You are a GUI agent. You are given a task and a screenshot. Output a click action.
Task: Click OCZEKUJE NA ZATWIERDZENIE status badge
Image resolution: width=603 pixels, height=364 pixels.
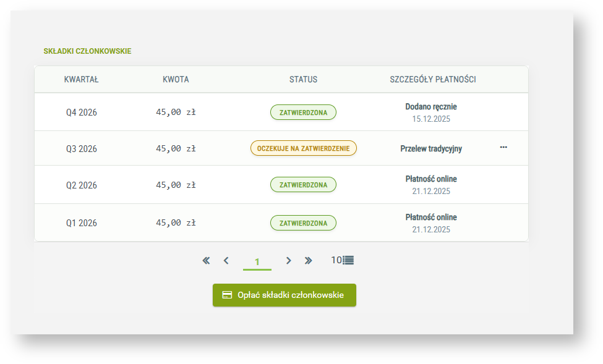coord(303,148)
